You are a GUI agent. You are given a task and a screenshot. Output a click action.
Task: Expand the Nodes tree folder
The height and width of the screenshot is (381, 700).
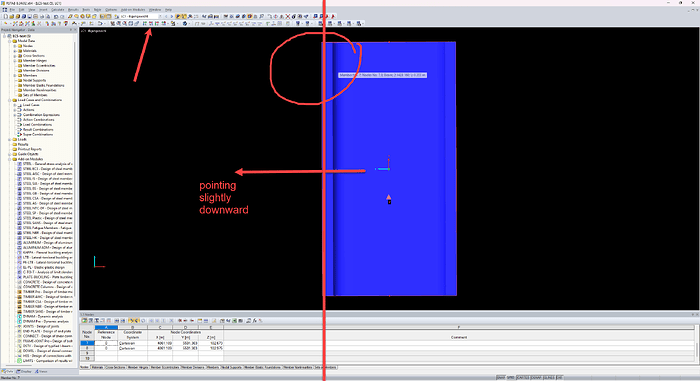pos(14,46)
